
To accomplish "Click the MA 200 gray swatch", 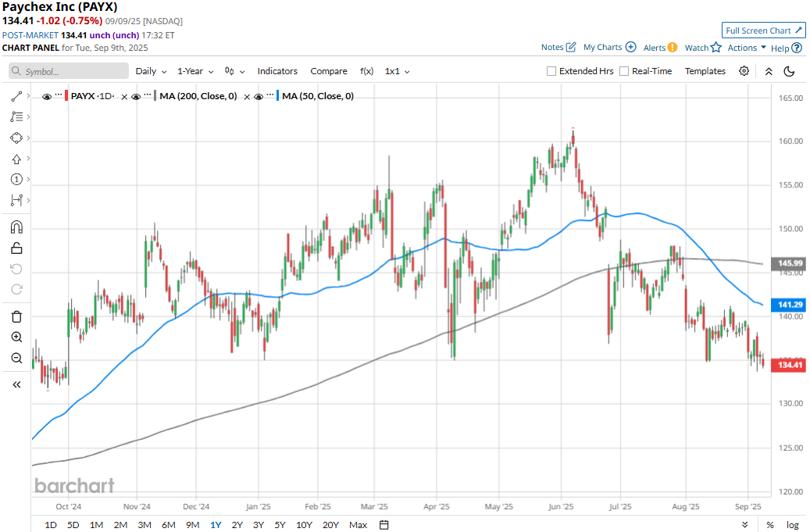I will pos(155,95).
